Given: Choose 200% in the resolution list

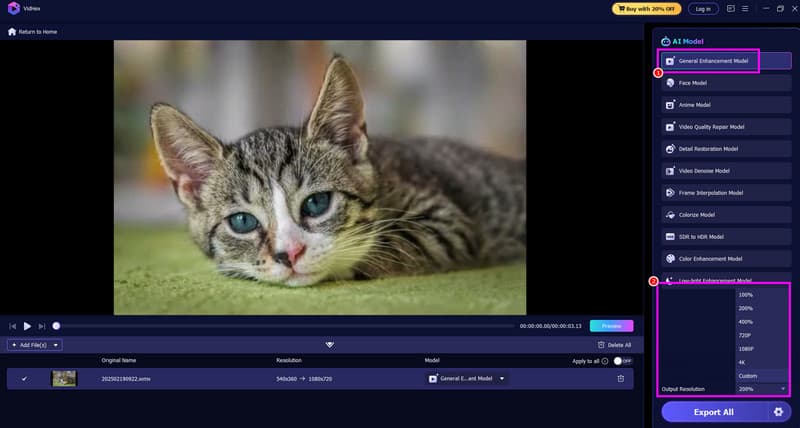Looking at the screenshot, I should click(x=745, y=308).
